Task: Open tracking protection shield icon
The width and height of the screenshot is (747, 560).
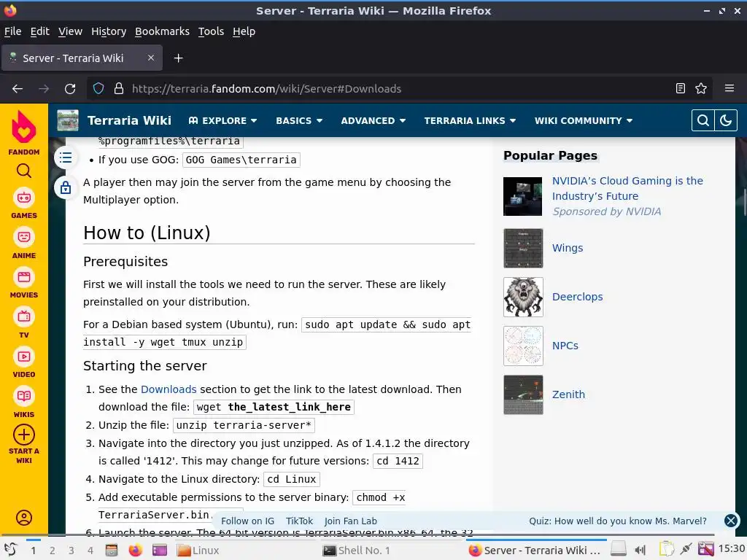Action: (98, 88)
